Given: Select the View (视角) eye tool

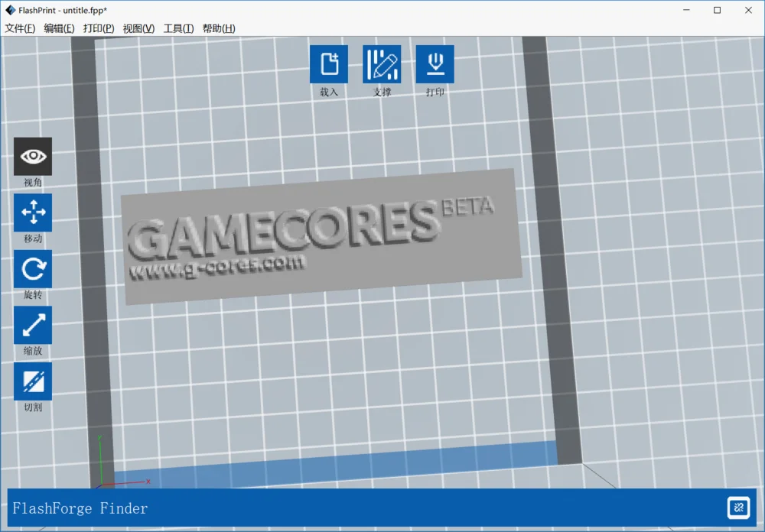Looking at the screenshot, I should (33, 156).
